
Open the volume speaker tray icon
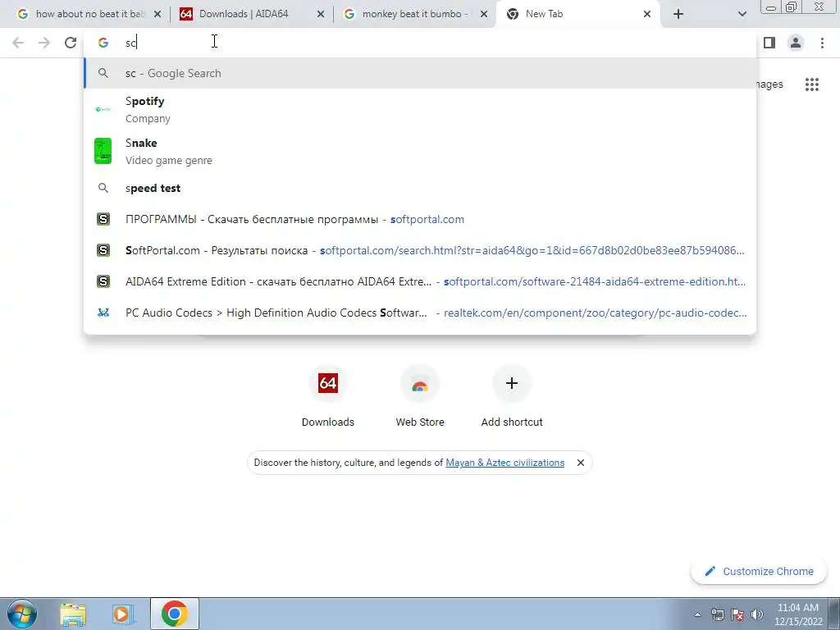757,614
